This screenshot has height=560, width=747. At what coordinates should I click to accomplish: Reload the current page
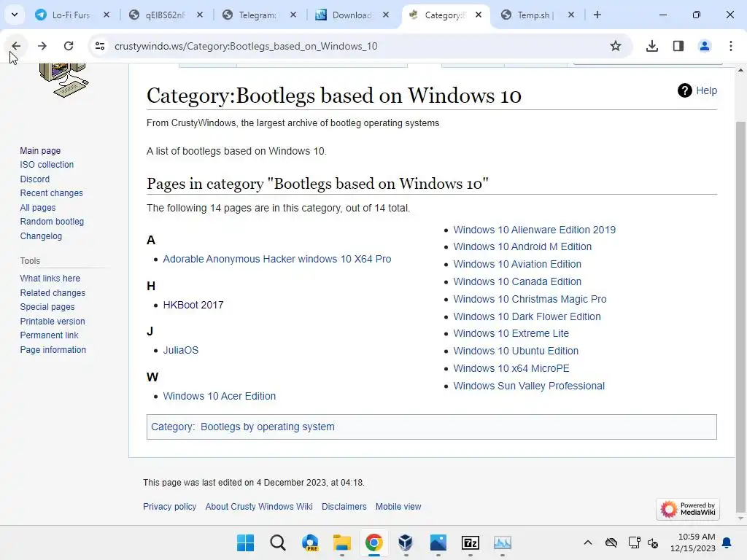[69, 46]
